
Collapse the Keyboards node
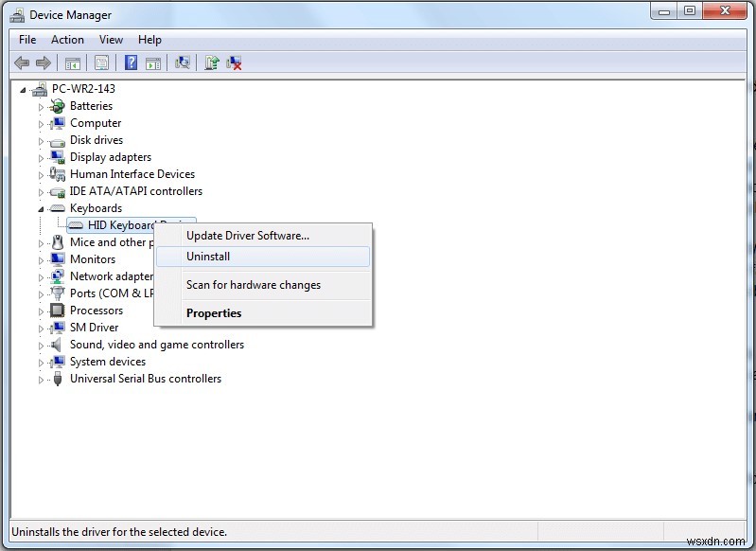point(41,209)
